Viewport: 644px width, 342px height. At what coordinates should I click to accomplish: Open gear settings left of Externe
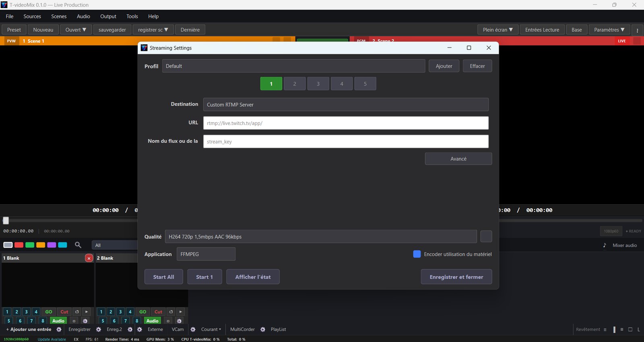140,330
